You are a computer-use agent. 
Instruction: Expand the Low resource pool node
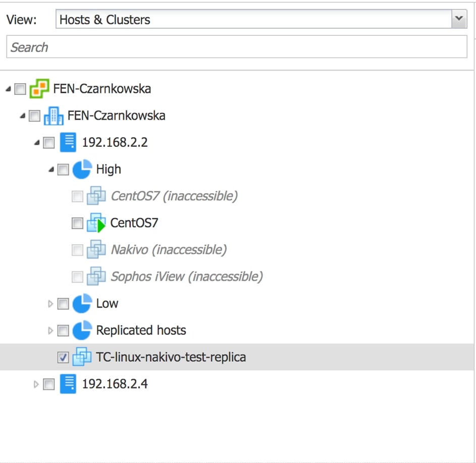click(x=50, y=304)
